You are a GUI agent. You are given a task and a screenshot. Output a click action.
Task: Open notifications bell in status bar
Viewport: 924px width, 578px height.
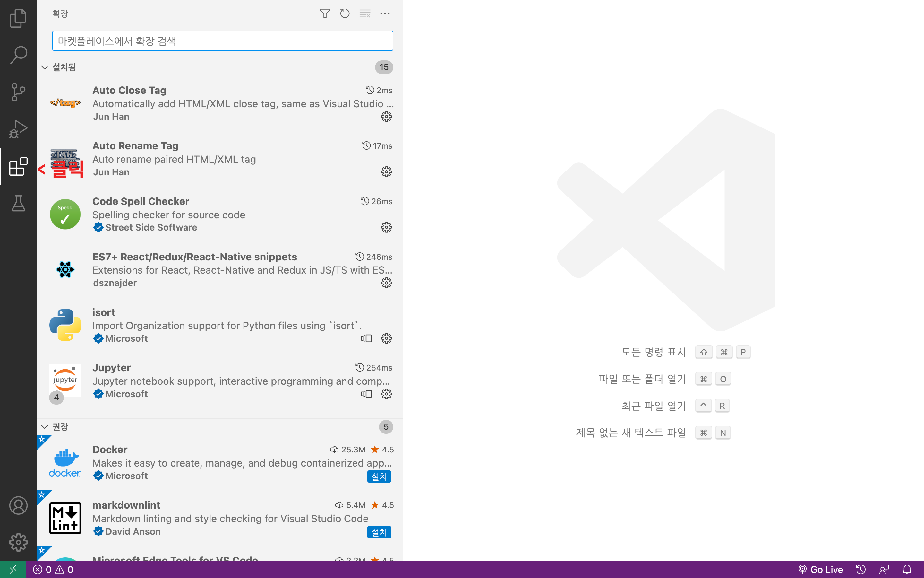click(907, 570)
